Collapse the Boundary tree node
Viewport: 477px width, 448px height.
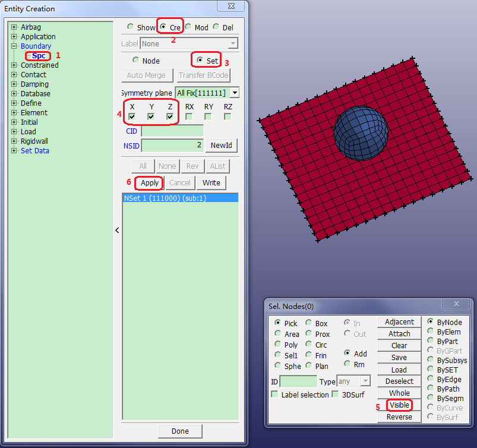[14, 46]
